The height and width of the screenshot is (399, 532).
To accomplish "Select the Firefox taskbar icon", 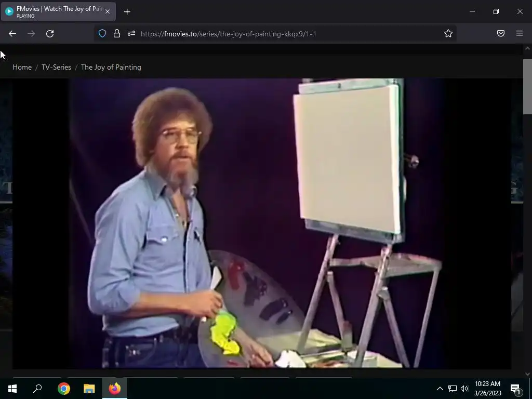I will click(x=115, y=389).
